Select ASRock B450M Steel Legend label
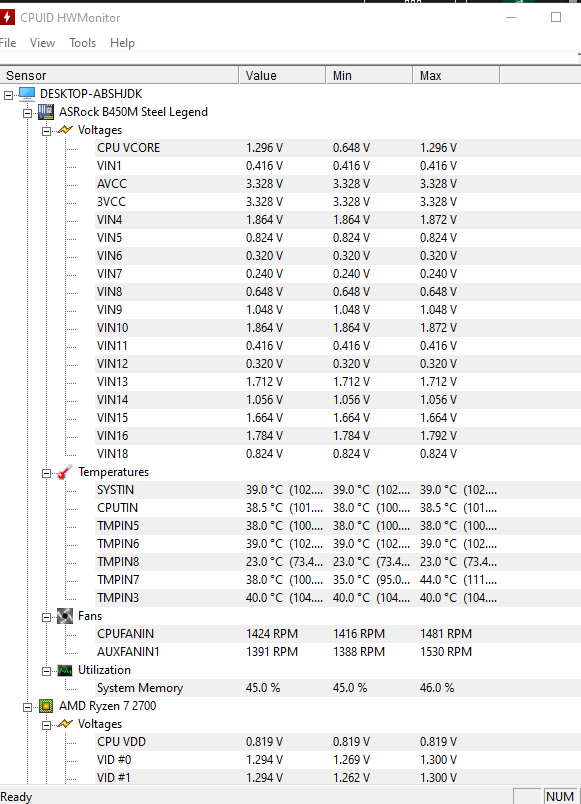Image resolution: width=581 pixels, height=804 pixels. click(133, 112)
